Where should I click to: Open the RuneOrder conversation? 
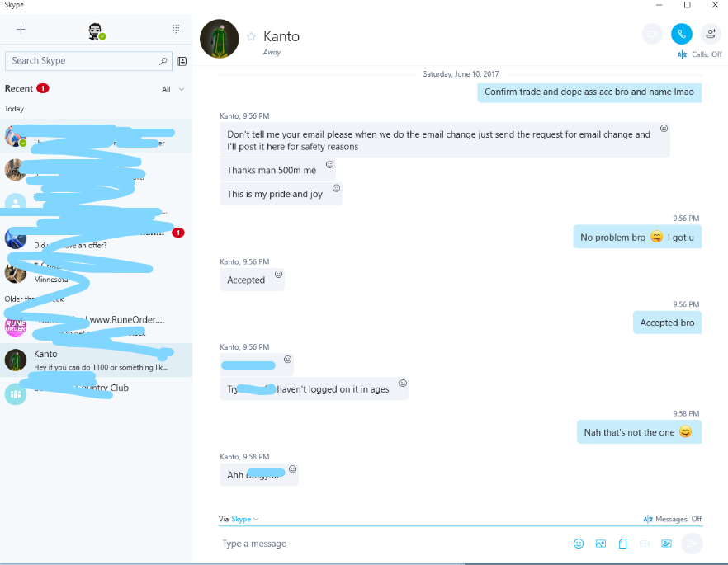point(96,327)
